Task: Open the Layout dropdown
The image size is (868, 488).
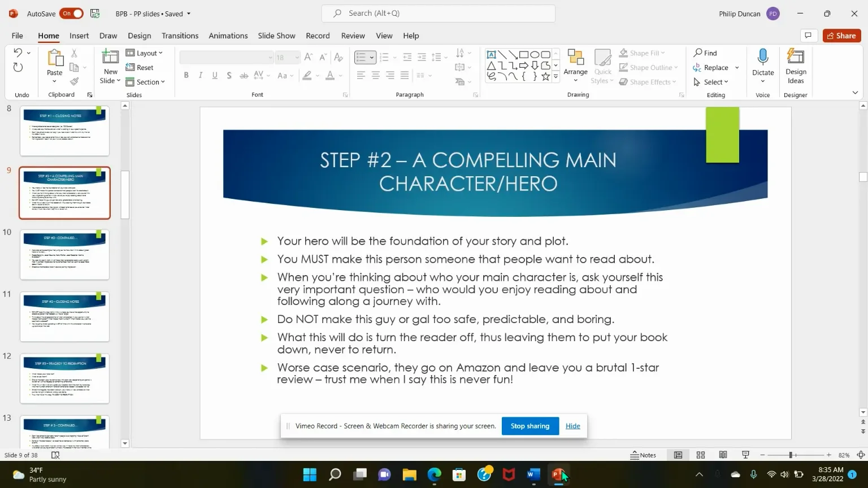Action: click(144, 53)
